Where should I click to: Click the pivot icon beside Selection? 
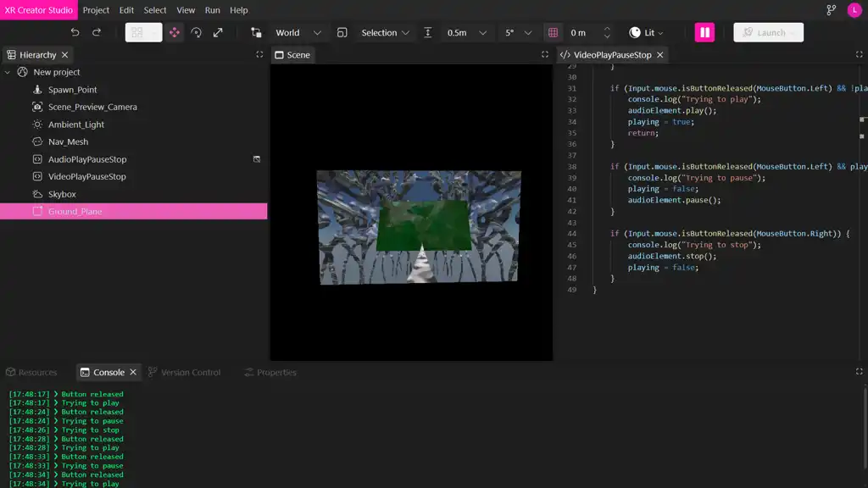point(342,33)
